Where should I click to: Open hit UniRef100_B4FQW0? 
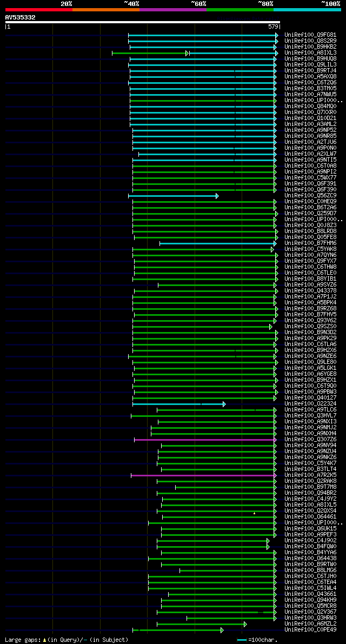[x=310, y=547]
